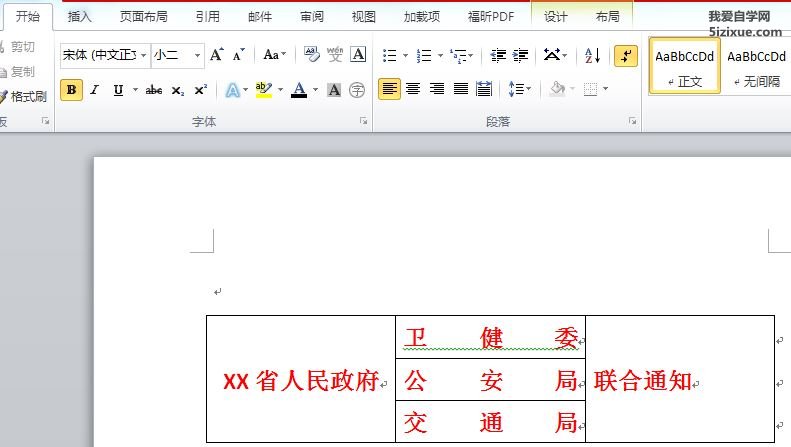Click the Enclose Characters icon

357,90
